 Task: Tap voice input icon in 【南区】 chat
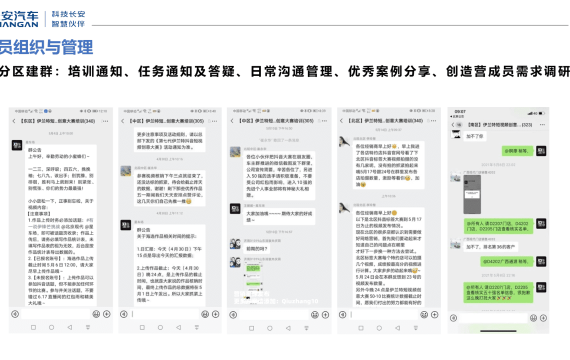[453, 318]
